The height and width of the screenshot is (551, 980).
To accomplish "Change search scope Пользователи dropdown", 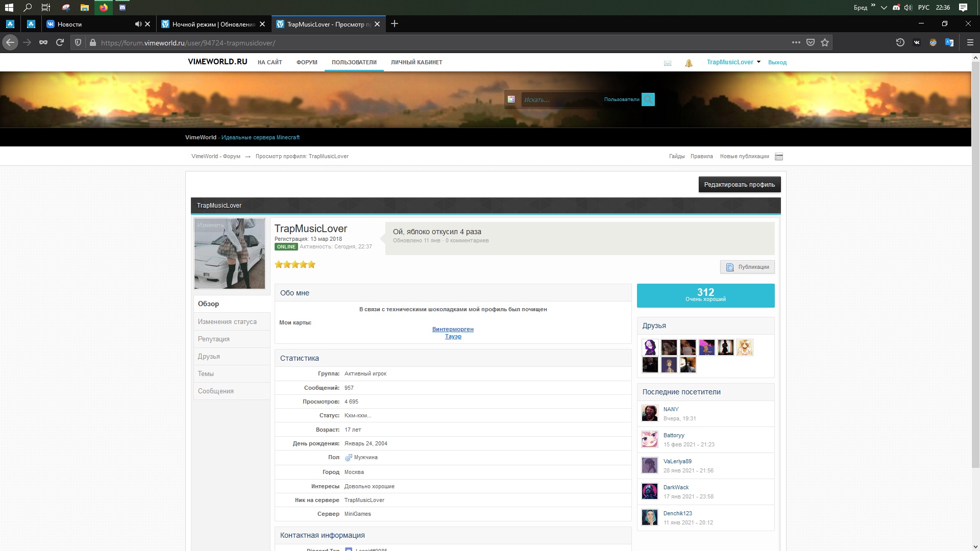I will click(x=621, y=99).
